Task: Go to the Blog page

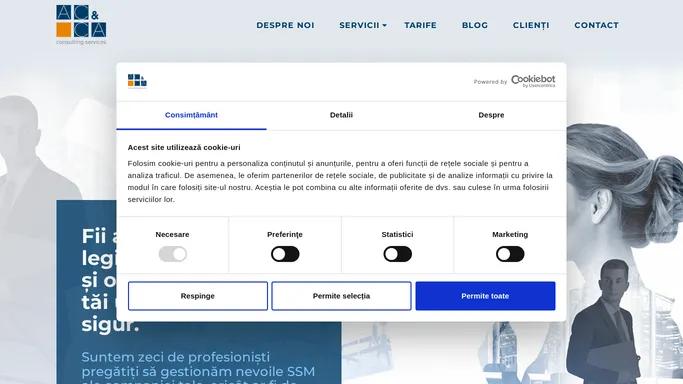Action: (x=475, y=25)
